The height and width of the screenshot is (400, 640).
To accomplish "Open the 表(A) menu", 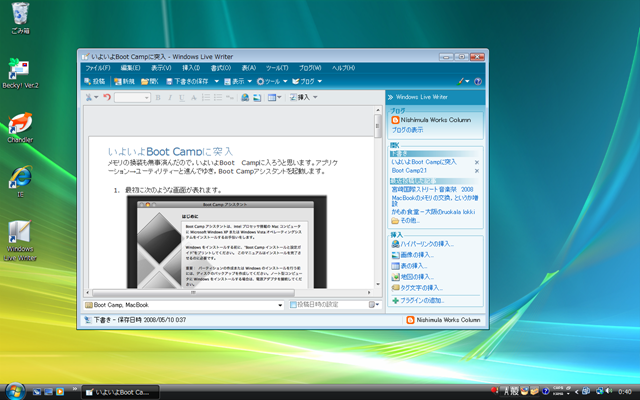I will click(x=249, y=68).
